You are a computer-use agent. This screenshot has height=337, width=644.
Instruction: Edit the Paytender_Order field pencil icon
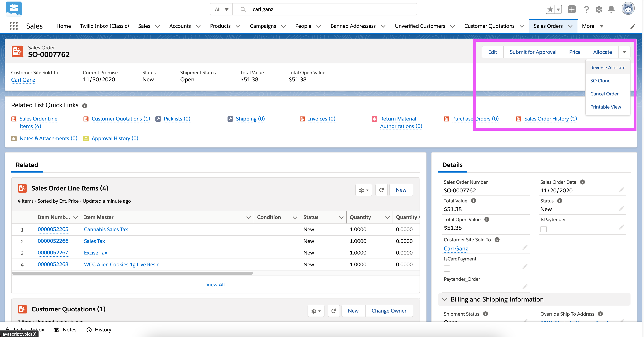point(525,287)
